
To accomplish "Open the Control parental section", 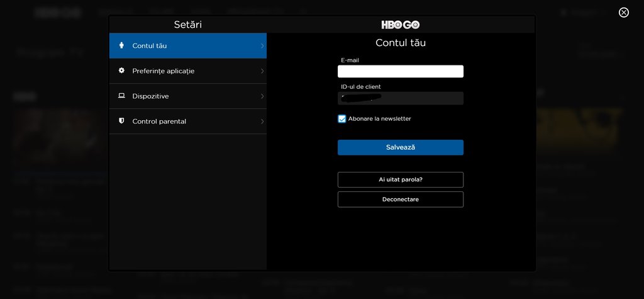I will 187,121.
